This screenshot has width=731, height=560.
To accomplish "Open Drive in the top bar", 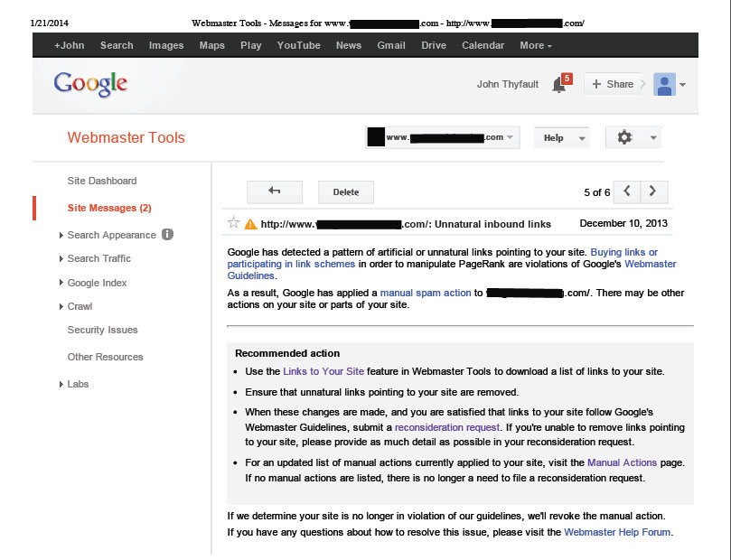I will click(x=434, y=46).
